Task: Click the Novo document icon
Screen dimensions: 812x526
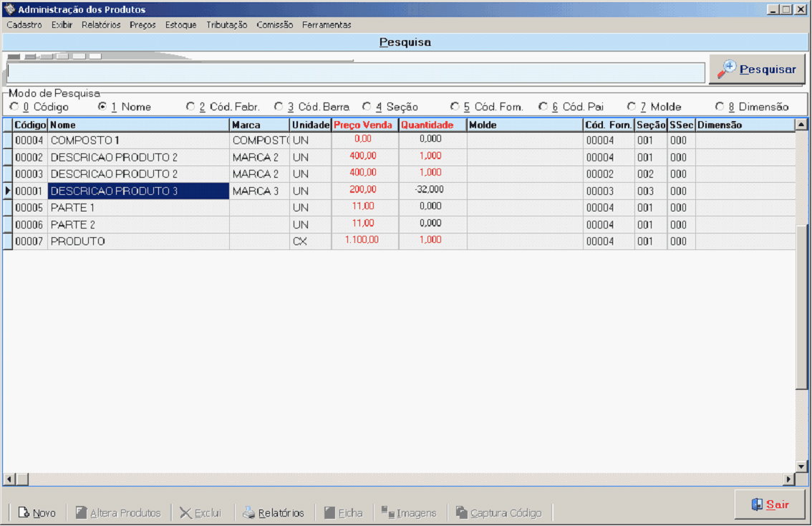Action: (x=24, y=513)
